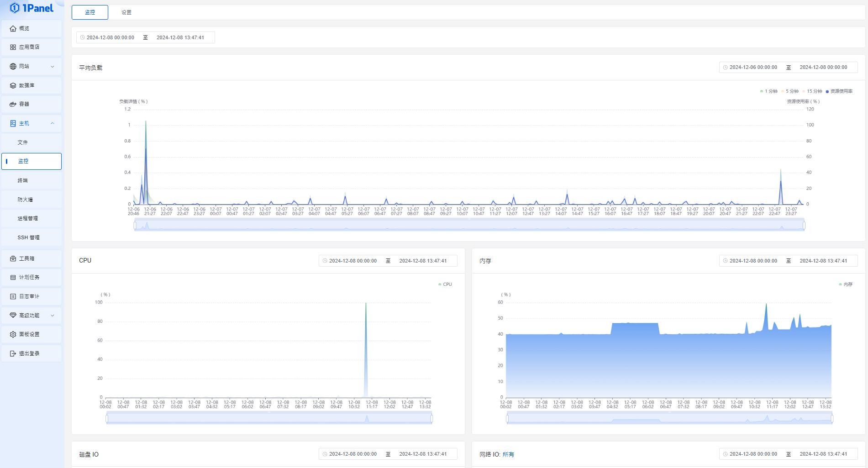This screenshot has height=468, width=868.
Task: Toggle the 内存 legend in the memory chart
Action: coord(846,284)
